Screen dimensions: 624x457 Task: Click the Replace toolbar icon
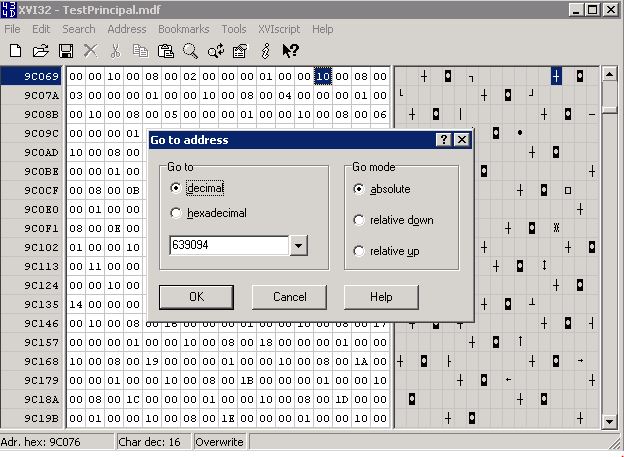[216, 51]
